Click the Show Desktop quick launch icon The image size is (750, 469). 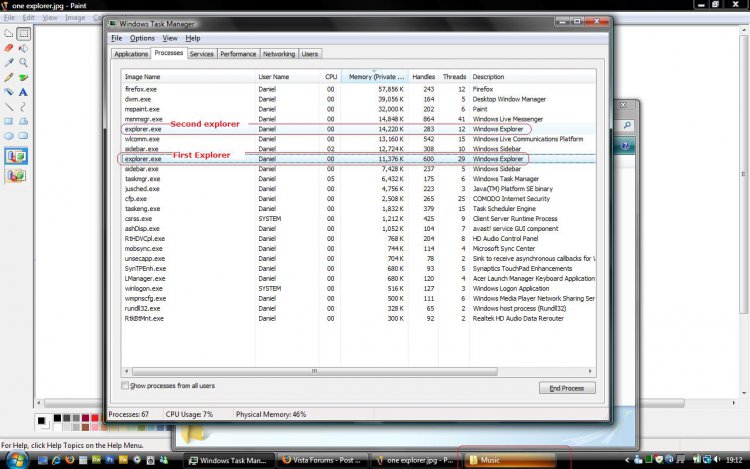point(43,460)
